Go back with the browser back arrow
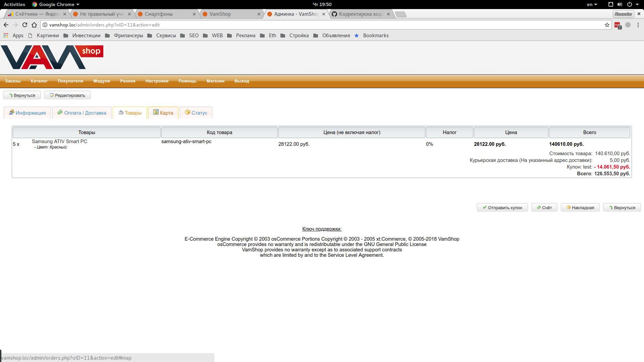The width and height of the screenshot is (644, 362). 6,25
